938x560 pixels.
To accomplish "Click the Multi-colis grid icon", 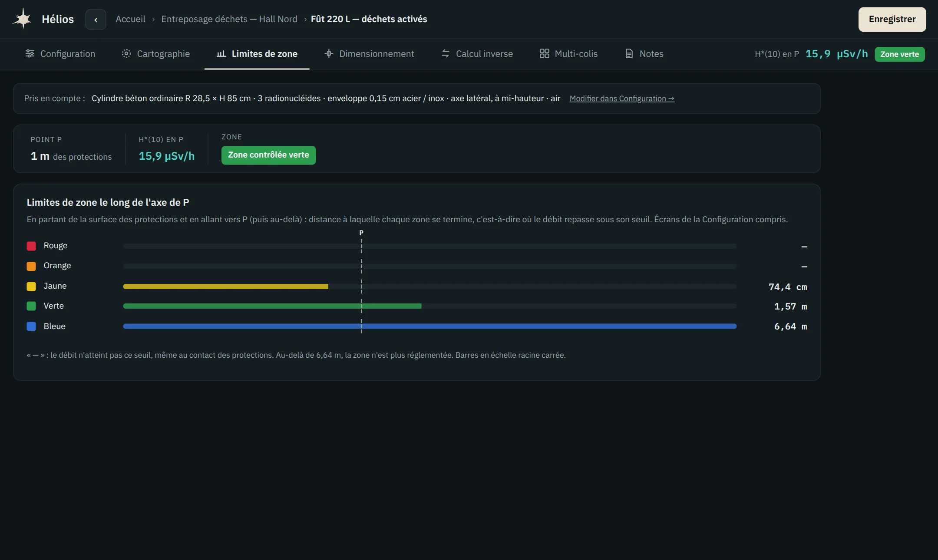I will point(544,53).
